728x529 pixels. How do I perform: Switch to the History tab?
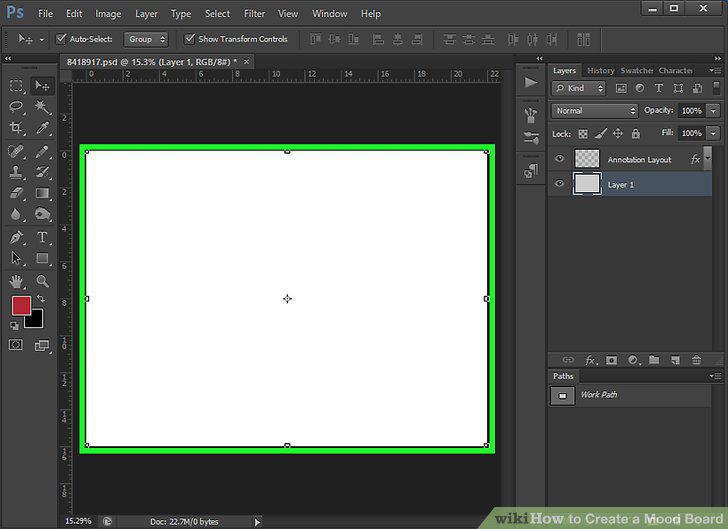600,71
